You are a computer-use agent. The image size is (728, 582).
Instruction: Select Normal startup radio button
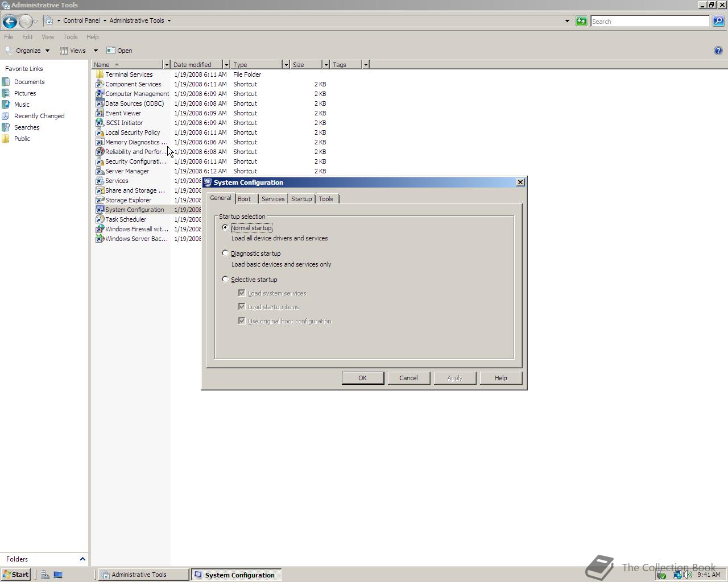pyautogui.click(x=225, y=227)
